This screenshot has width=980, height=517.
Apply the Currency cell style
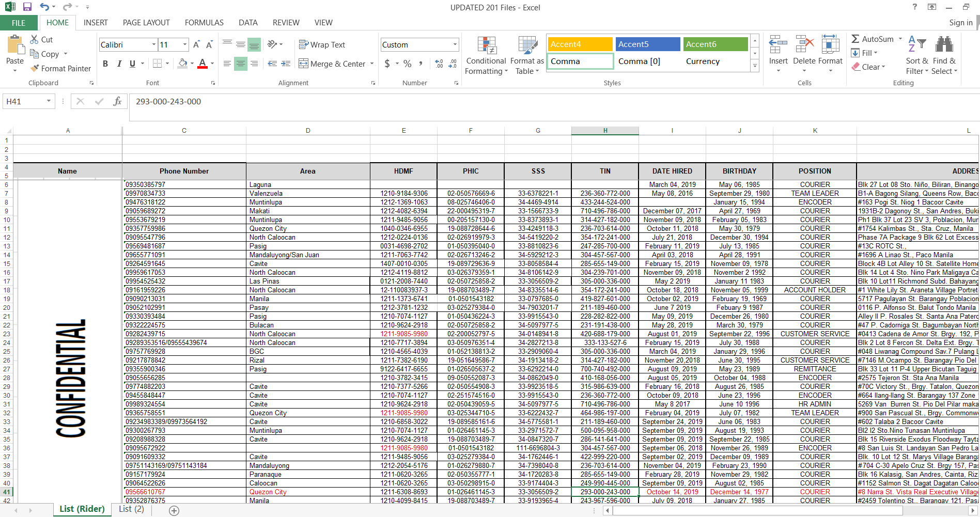[x=715, y=61]
